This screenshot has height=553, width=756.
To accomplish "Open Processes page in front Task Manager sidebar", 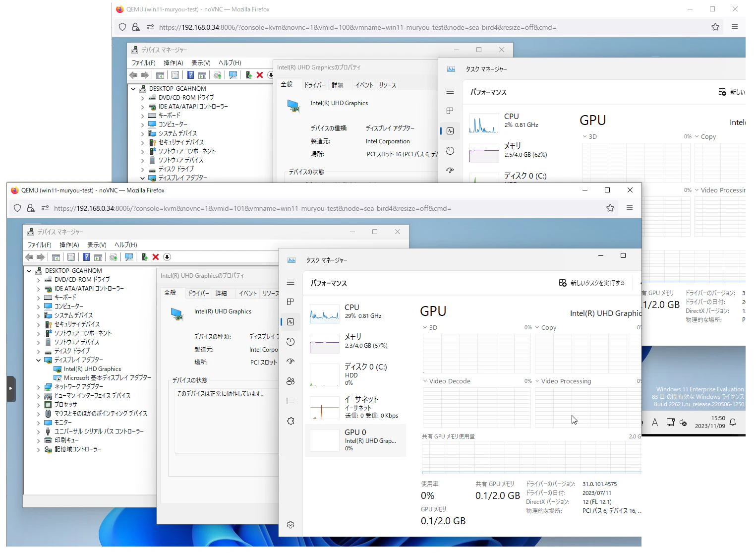I will point(291,302).
